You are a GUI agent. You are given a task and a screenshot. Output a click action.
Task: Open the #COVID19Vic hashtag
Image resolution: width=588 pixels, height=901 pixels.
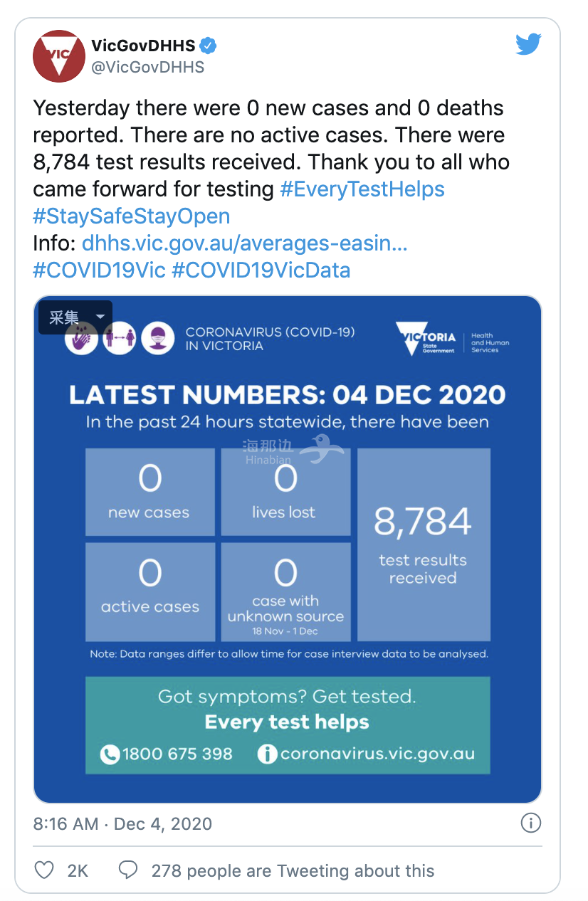click(x=99, y=270)
